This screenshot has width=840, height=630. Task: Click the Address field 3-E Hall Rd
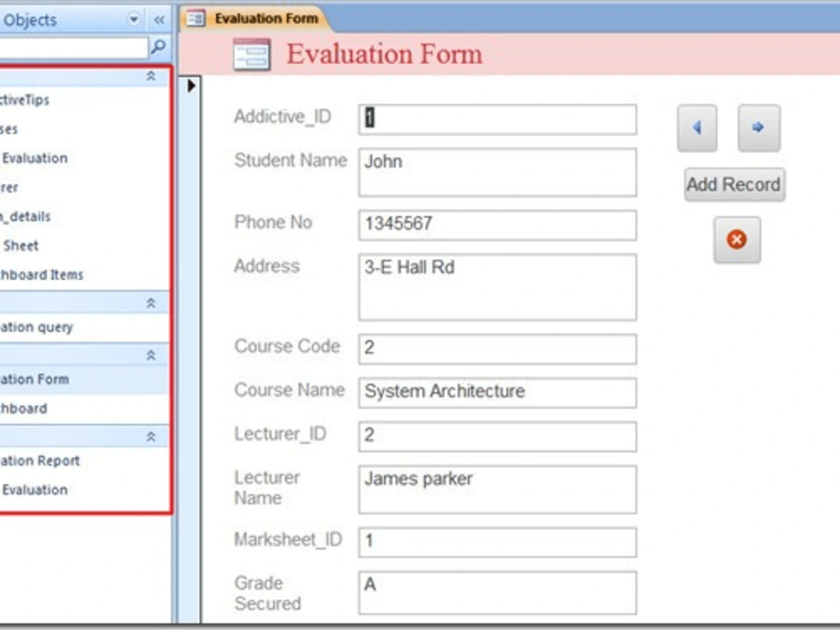point(497,287)
